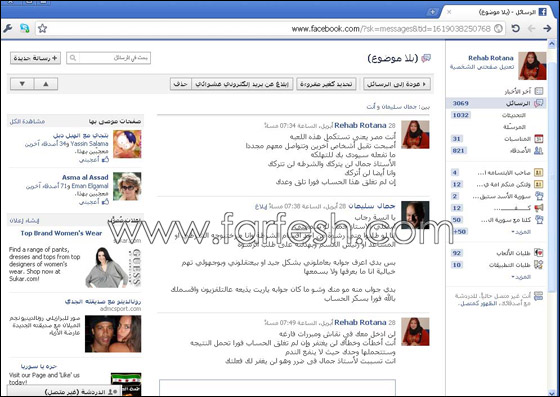
Task: Open Rehab Rotana name on 07:49 message
Action: pyautogui.click(x=360, y=322)
